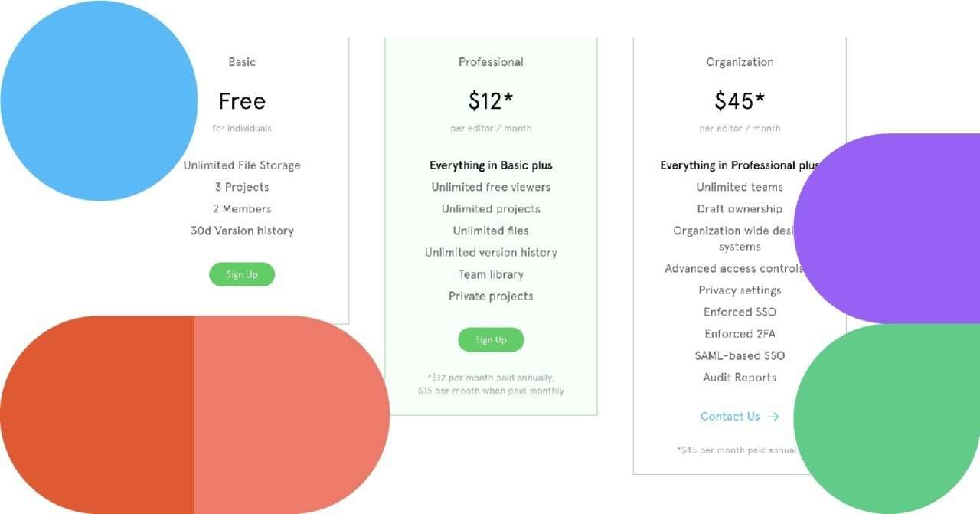
Task: Click the Enforced SSO feature text
Action: [x=740, y=312]
